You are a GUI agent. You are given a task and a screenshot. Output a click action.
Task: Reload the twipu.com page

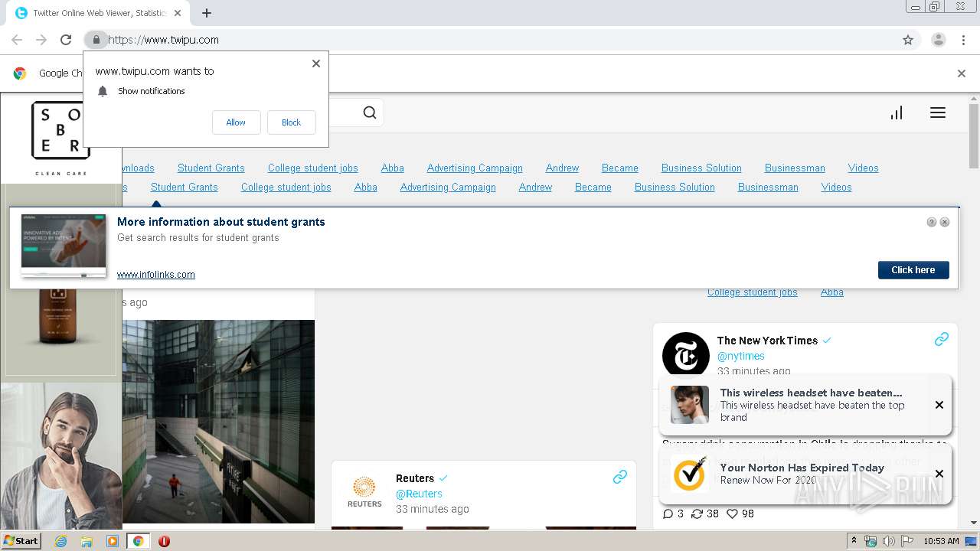(66, 40)
